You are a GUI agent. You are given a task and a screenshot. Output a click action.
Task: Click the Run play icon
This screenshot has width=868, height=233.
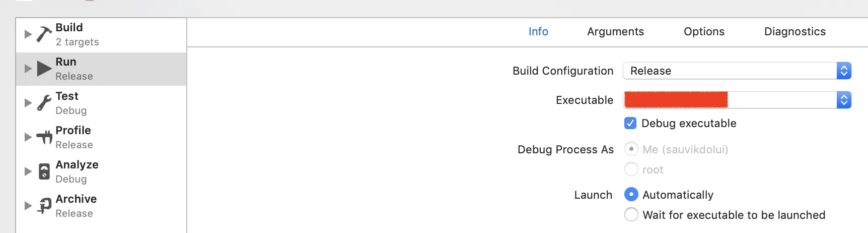pos(44,69)
